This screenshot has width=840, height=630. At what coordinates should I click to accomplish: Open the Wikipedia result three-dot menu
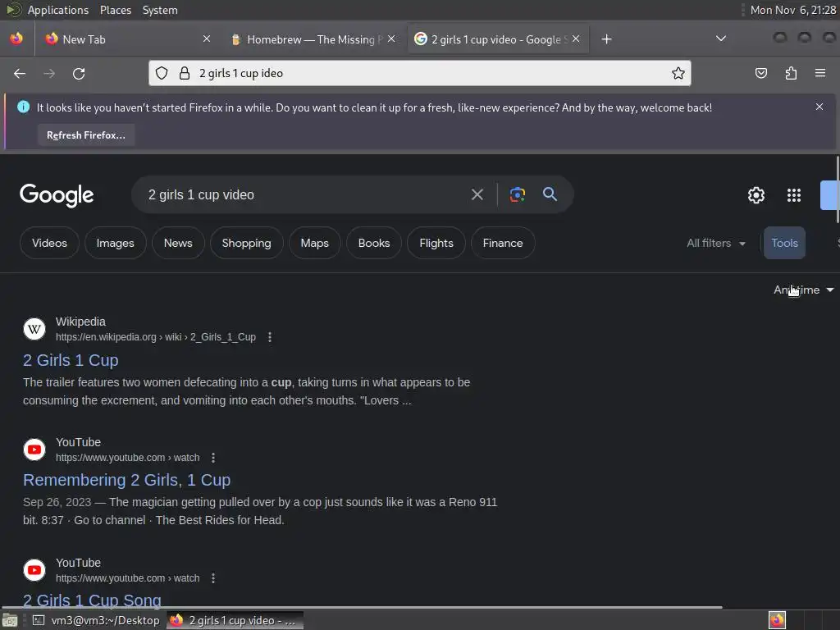pyautogui.click(x=269, y=337)
